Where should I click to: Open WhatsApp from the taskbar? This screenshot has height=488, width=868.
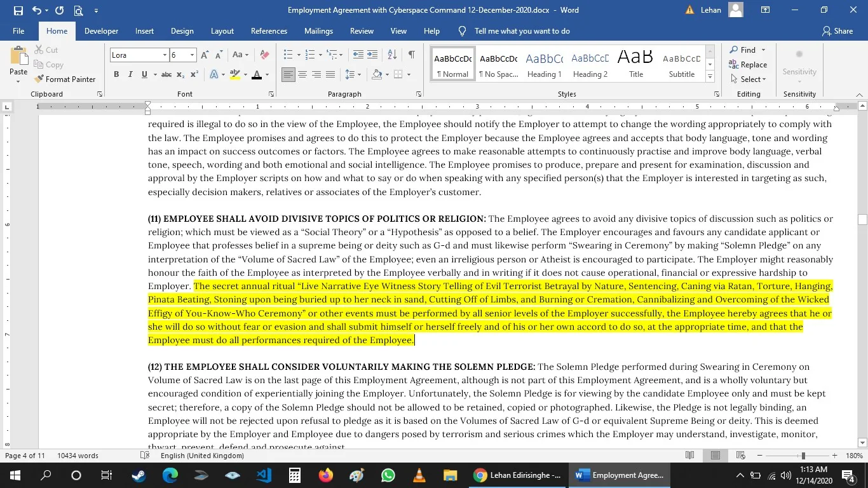388,475
